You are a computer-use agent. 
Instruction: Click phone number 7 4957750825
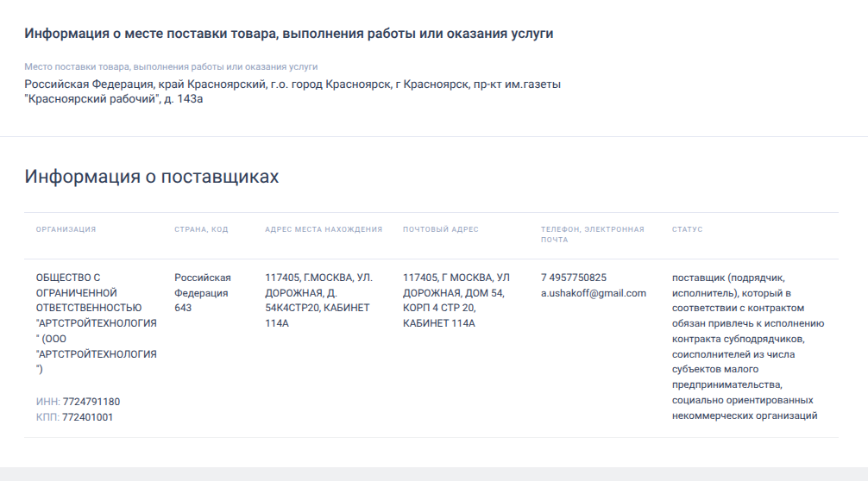[x=574, y=278]
